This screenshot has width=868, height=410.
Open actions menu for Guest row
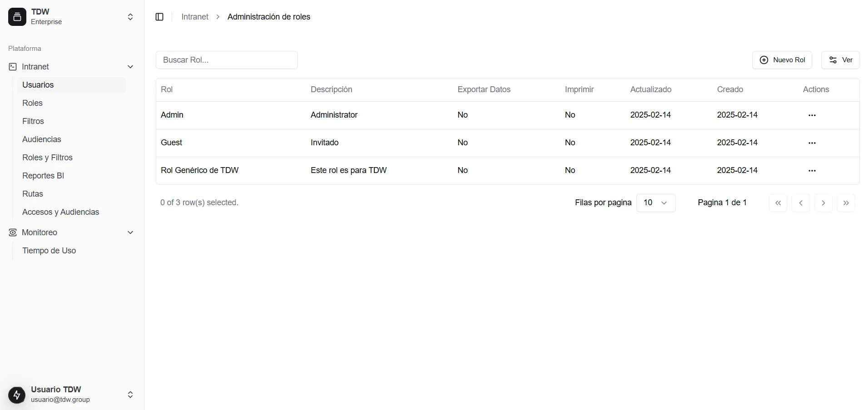click(x=812, y=143)
